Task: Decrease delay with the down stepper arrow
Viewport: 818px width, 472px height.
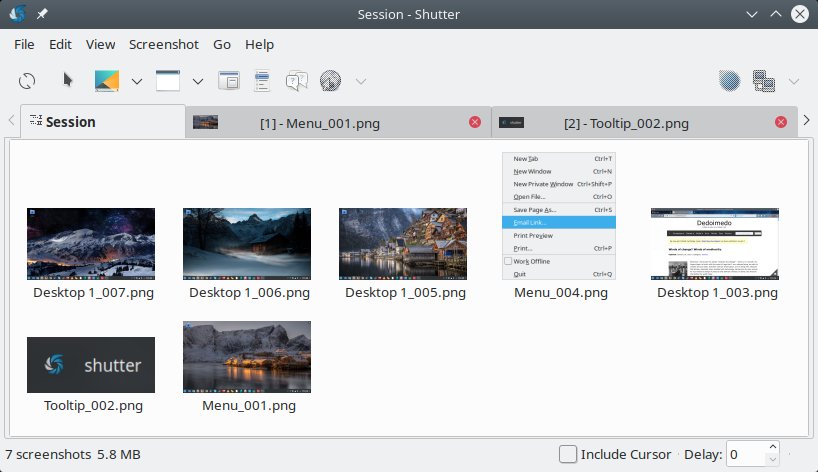Action: (x=773, y=460)
